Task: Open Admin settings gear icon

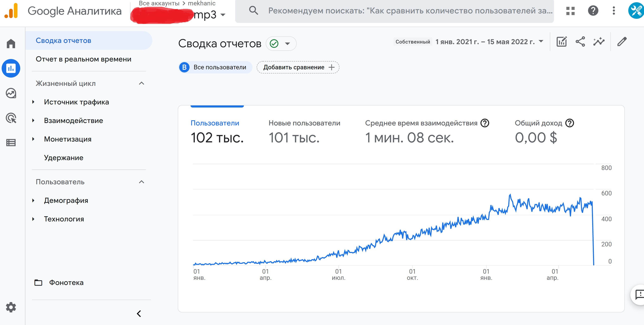Action: [11, 307]
